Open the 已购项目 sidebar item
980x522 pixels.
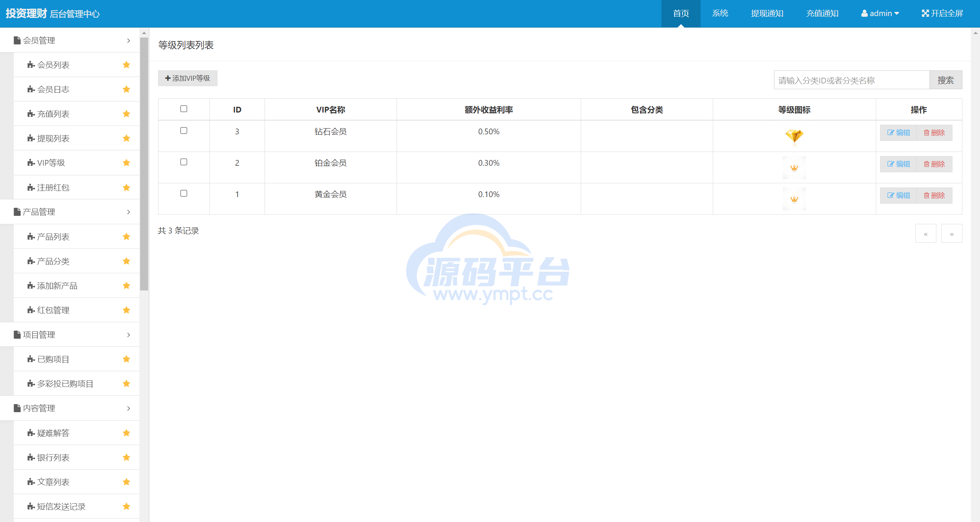point(77,359)
